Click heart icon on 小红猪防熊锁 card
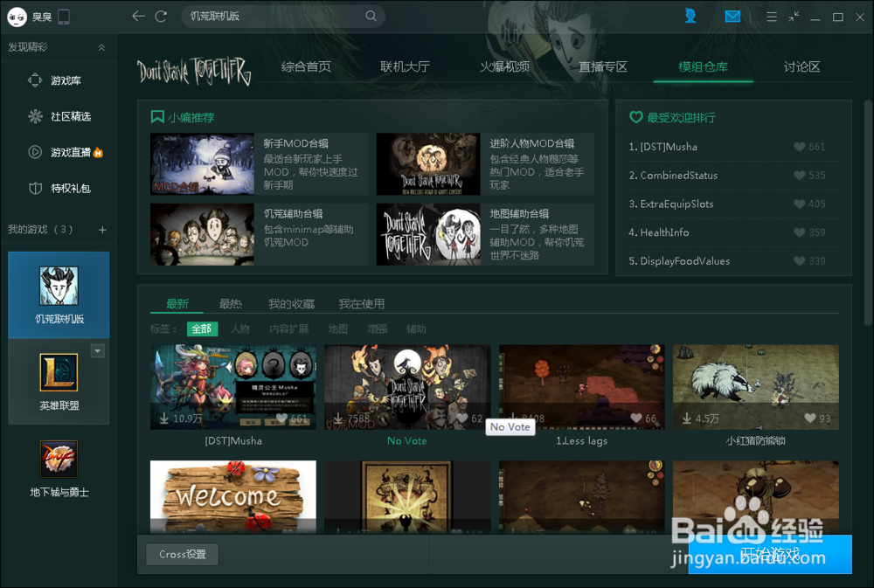 810,418
